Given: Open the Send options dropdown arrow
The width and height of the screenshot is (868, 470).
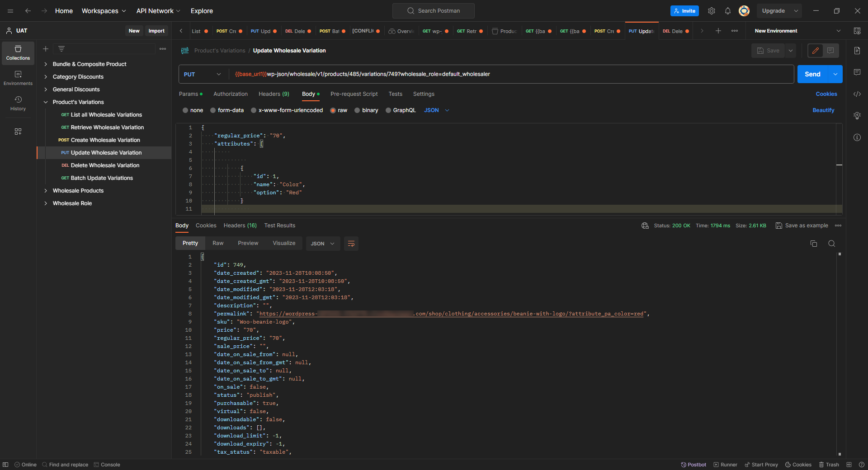Looking at the screenshot, I should coord(835,74).
